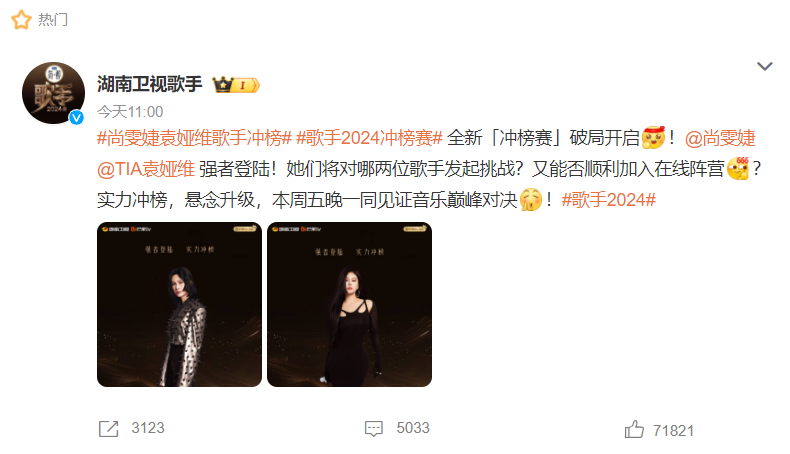
Task: Open trailing #歌手2024# hashtag
Action: tap(609, 200)
